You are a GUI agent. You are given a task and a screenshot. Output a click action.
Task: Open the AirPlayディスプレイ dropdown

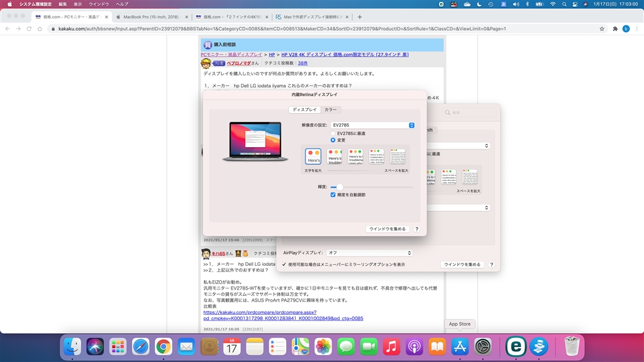point(370,253)
